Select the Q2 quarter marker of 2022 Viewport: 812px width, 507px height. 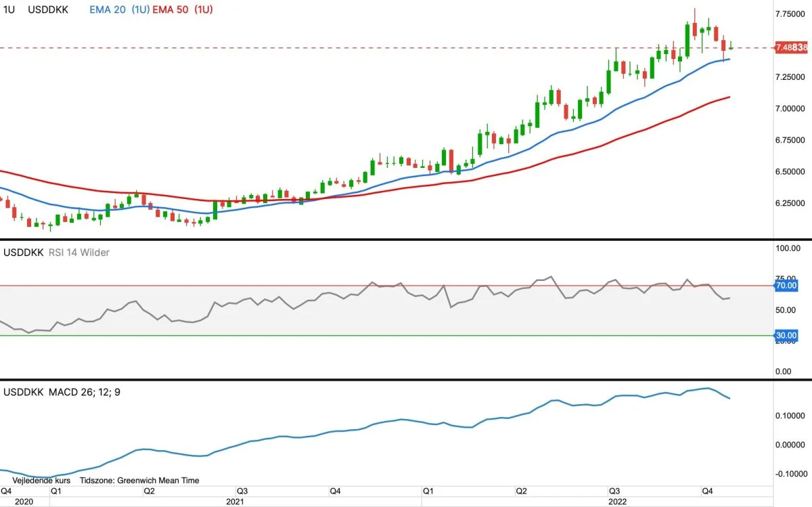pos(521,491)
